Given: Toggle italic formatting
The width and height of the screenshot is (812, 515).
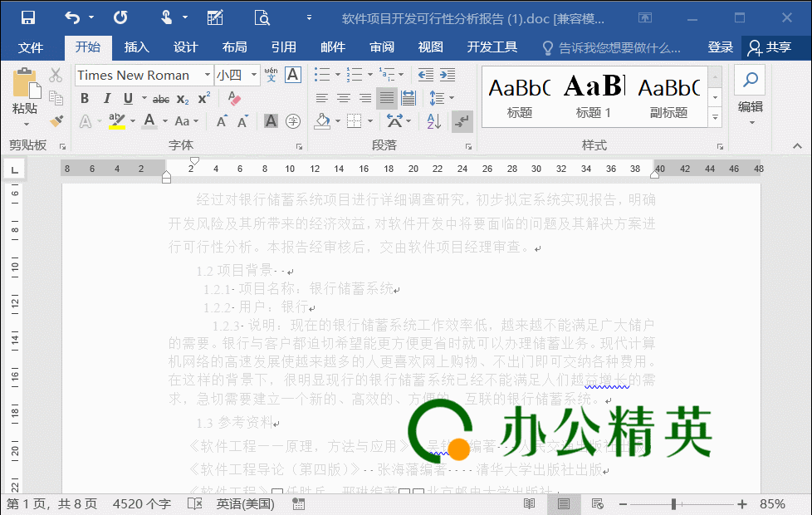Looking at the screenshot, I should (106, 99).
